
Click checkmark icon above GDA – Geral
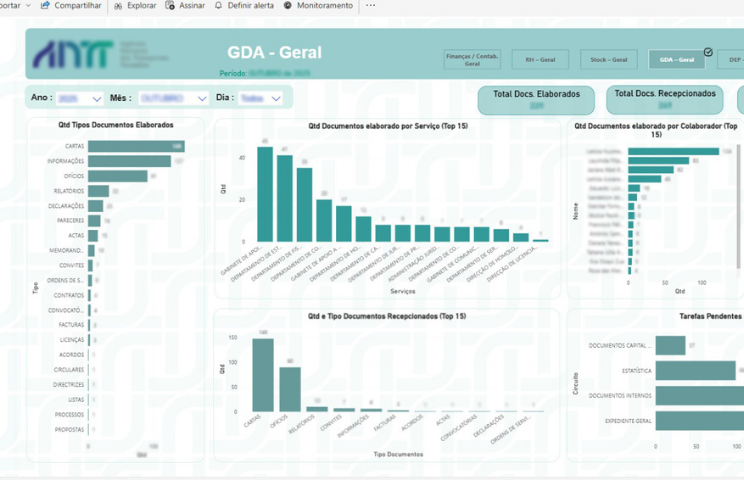tap(708, 51)
